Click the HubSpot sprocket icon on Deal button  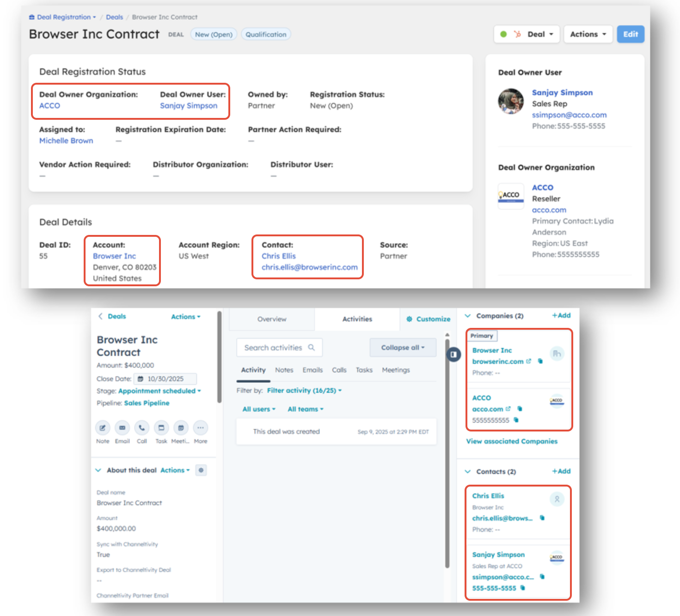(x=518, y=34)
